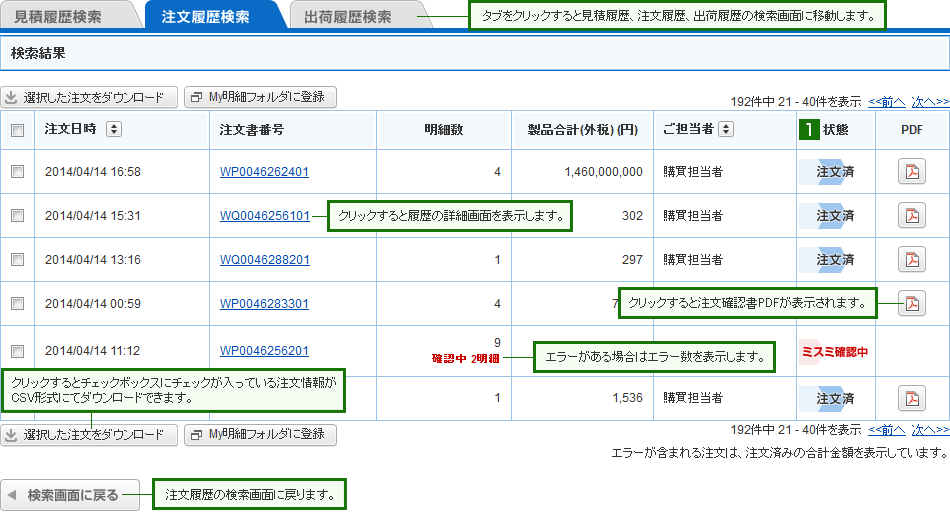Click 注文済 status badge in the first row
950x512 pixels.
[x=835, y=172]
